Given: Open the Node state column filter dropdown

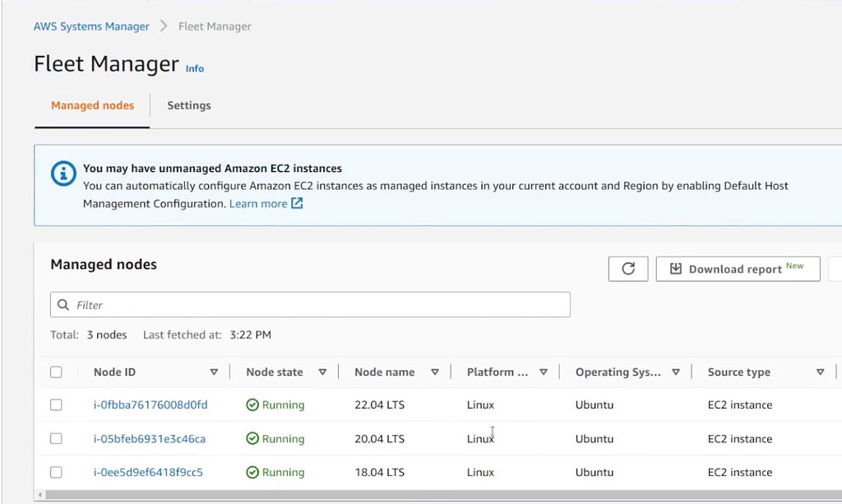Looking at the screenshot, I should coord(323,372).
